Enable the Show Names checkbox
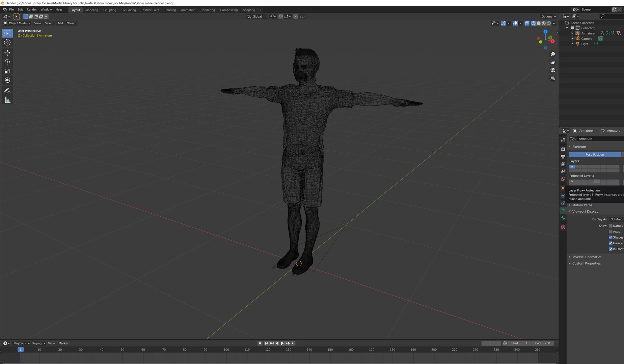 click(611, 226)
